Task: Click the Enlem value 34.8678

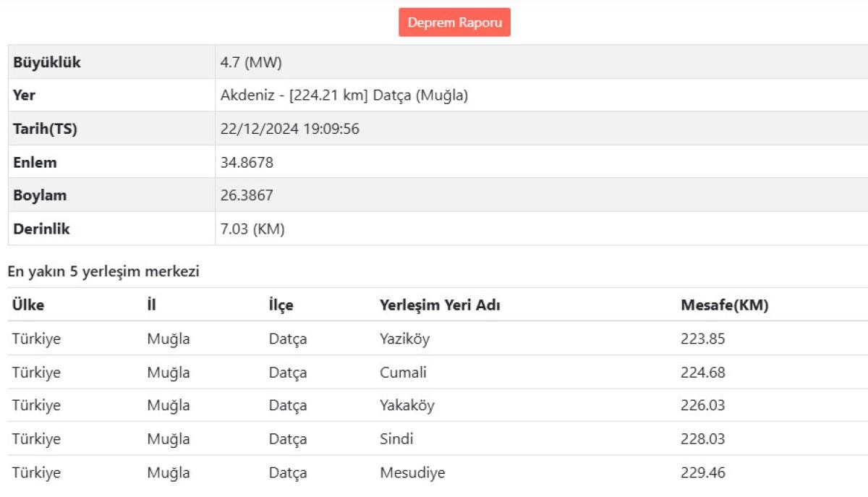Action: [247, 163]
